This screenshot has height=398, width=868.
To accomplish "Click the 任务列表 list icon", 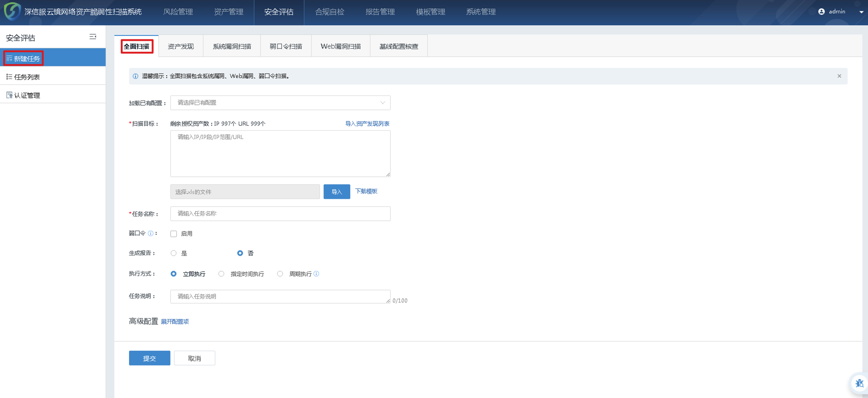I will 9,77.
